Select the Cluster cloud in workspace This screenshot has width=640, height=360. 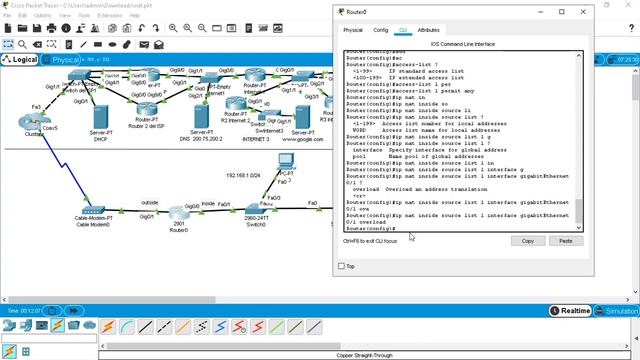34,122
